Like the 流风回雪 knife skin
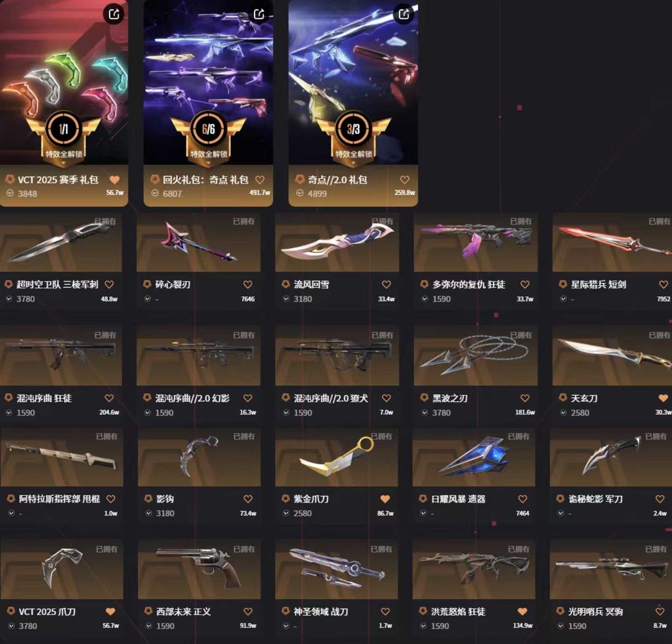672x644 pixels. pyautogui.click(x=386, y=284)
